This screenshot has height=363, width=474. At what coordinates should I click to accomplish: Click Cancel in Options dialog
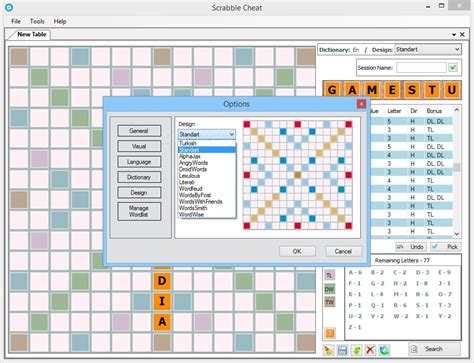pos(343,251)
